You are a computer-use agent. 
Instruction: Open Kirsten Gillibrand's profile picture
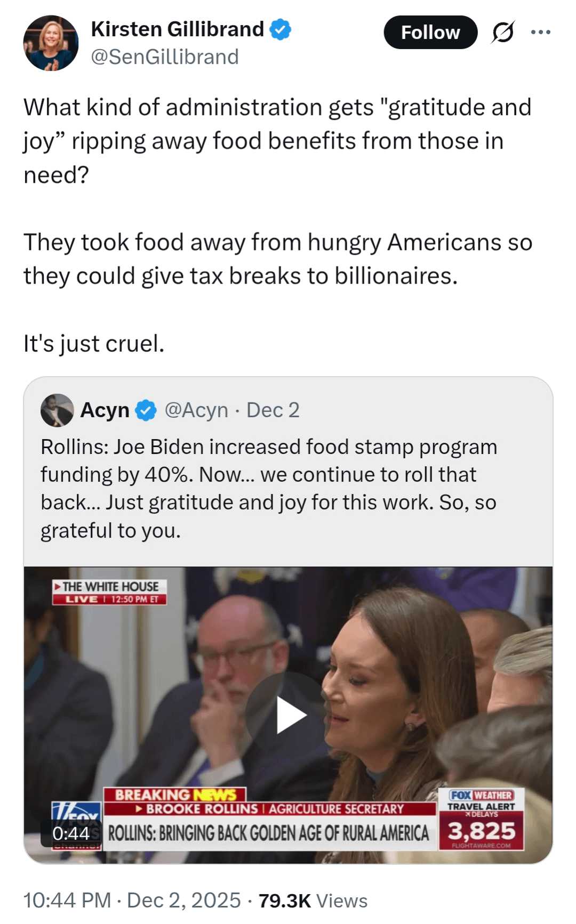tap(51, 43)
